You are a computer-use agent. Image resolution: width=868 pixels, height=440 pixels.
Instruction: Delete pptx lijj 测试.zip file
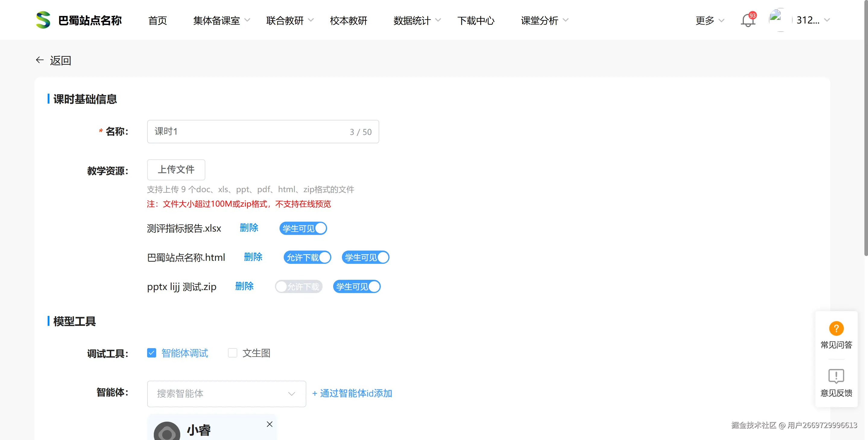pyautogui.click(x=244, y=286)
